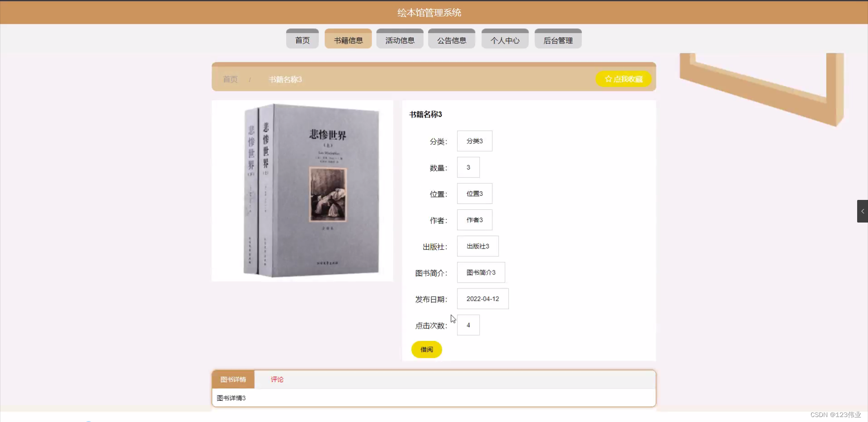This screenshot has height=422, width=868.
Task: Select the 作者3 author field
Action: coord(474,220)
